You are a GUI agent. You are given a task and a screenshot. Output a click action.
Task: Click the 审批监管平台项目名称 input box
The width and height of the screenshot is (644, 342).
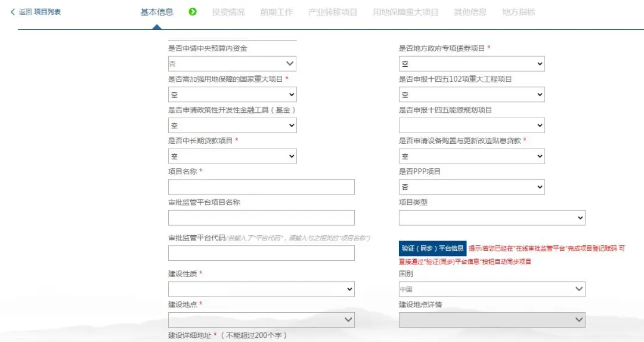[x=261, y=218]
